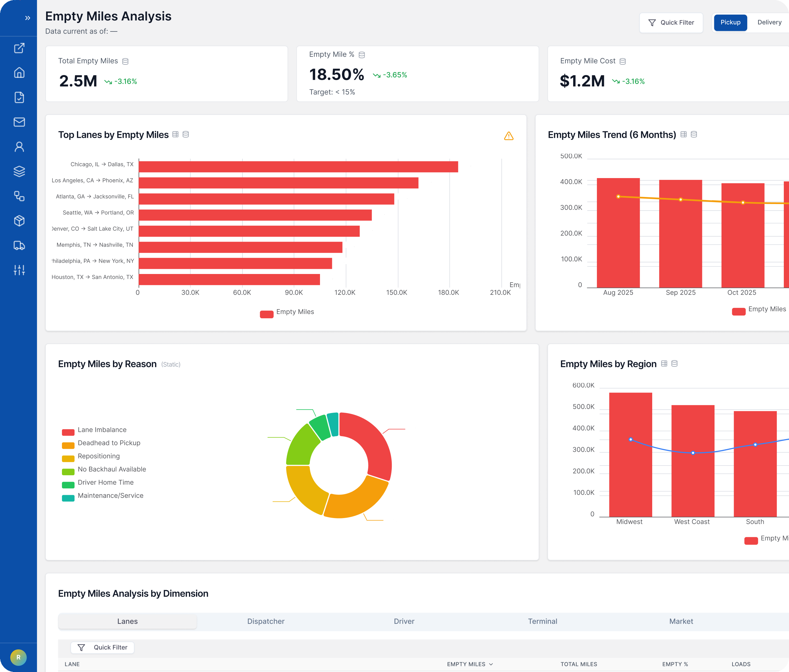789x672 pixels.
Task: Toggle Deadhead to Pickup legend entry
Action: click(x=101, y=444)
